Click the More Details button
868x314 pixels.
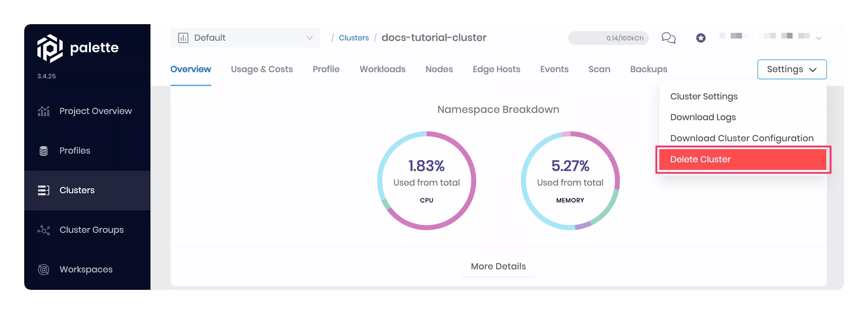[x=498, y=266]
